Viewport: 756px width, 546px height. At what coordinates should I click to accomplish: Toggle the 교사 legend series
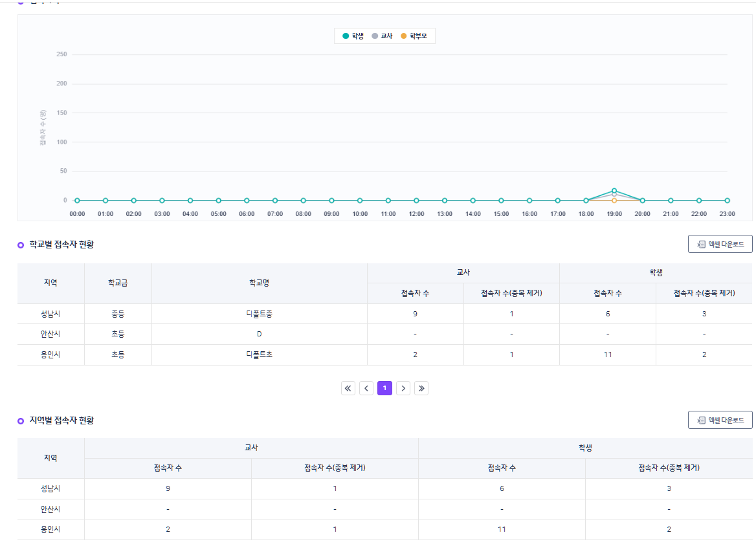382,36
